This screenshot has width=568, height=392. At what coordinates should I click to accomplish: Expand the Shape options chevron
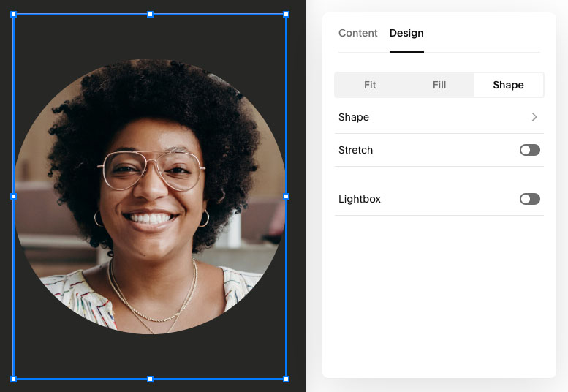click(534, 117)
